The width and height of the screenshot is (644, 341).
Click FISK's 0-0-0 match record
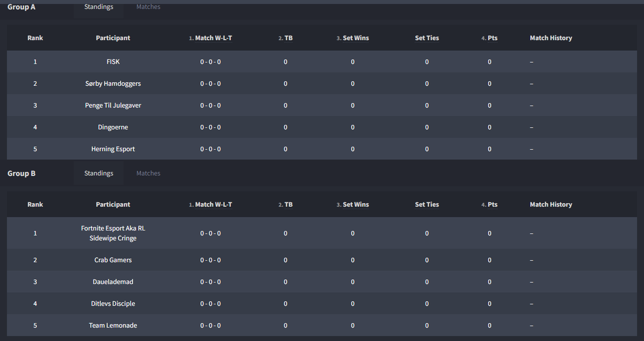(210, 62)
